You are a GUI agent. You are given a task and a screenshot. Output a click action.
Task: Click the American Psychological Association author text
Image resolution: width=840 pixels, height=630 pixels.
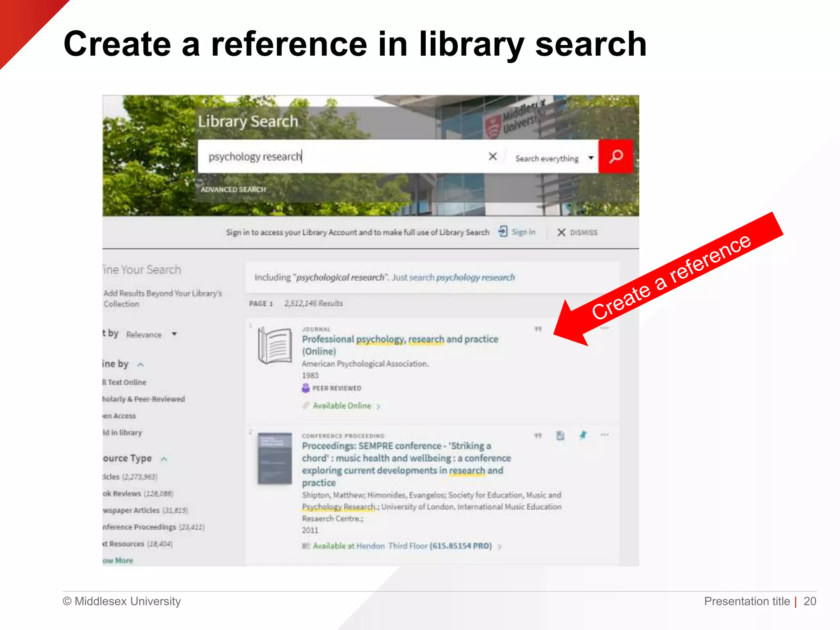tap(365, 363)
